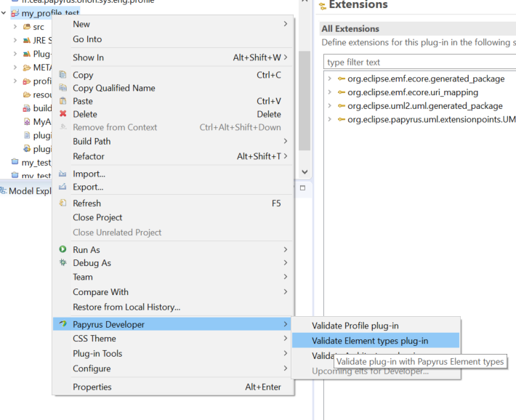Open the Show In submenu

pyautogui.click(x=173, y=57)
